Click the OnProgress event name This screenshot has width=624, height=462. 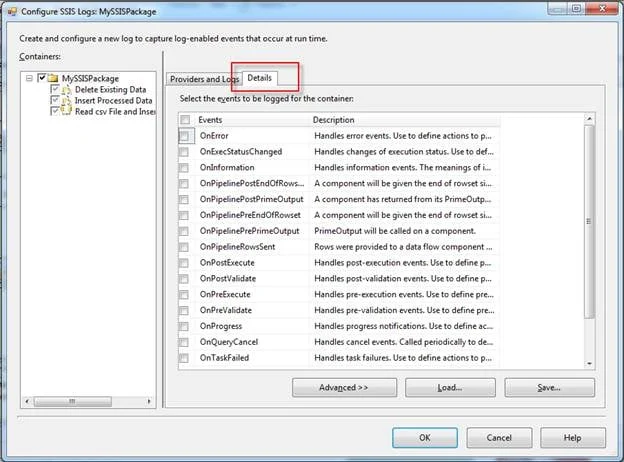[221, 326]
